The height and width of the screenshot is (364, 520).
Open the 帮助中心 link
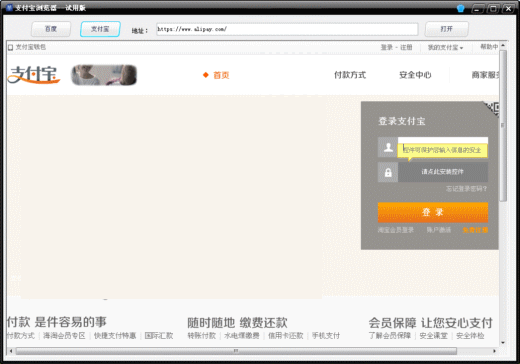pyautogui.click(x=489, y=47)
